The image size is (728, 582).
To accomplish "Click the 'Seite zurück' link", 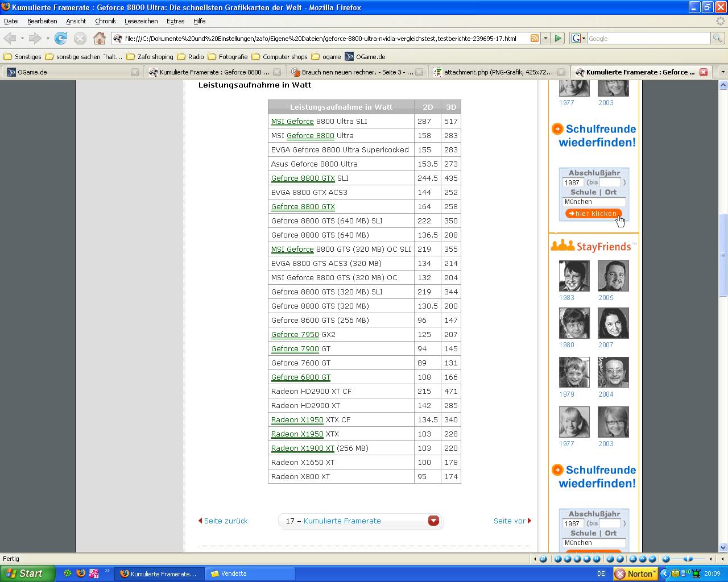I will click(x=223, y=521).
